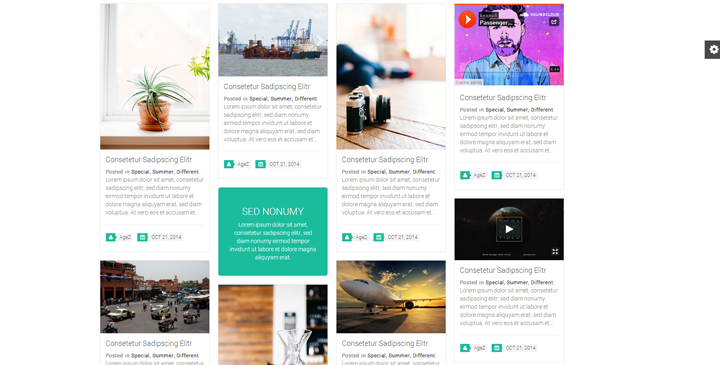Open post title below the ship photo
The image size is (720, 365).
(266, 86)
